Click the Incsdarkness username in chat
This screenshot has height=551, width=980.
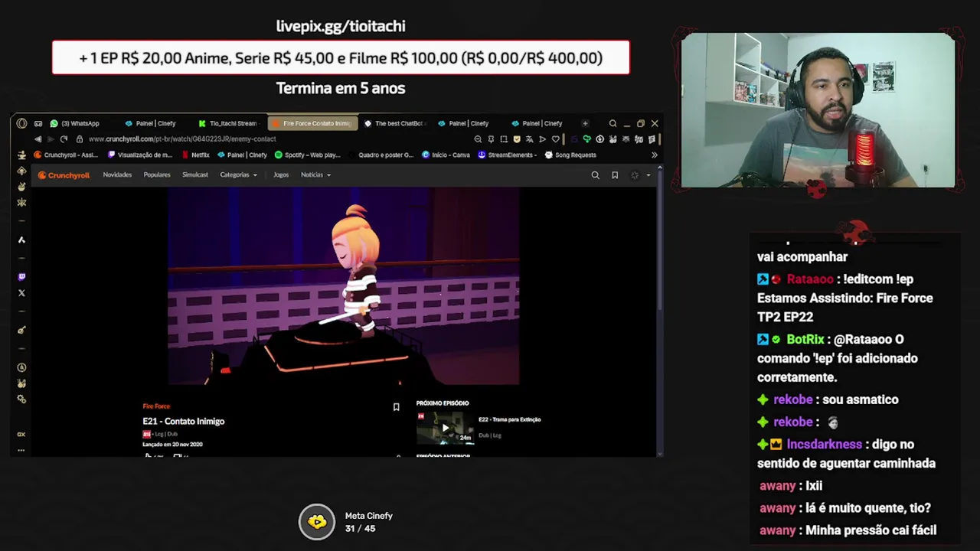(x=824, y=444)
